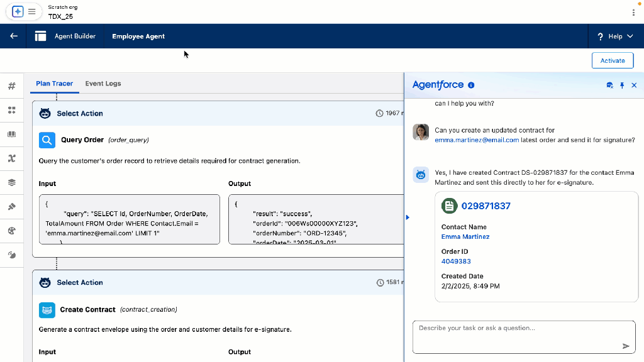Switch to the Event Logs tab
The width and height of the screenshot is (644, 362).
point(103,84)
